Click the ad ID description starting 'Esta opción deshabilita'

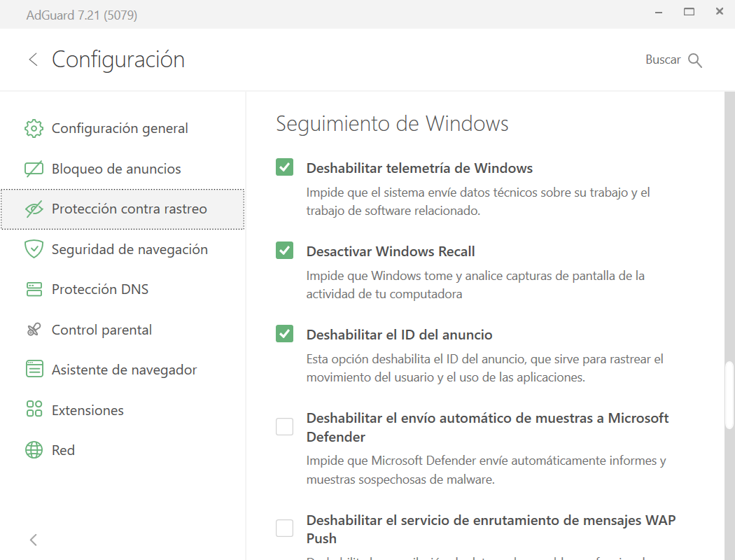[x=484, y=368]
